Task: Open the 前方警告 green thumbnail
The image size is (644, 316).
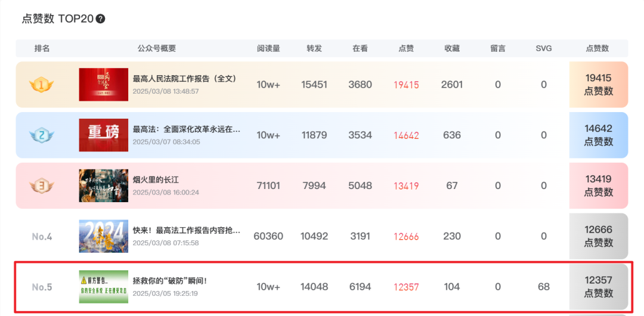Action: point(104,287)
